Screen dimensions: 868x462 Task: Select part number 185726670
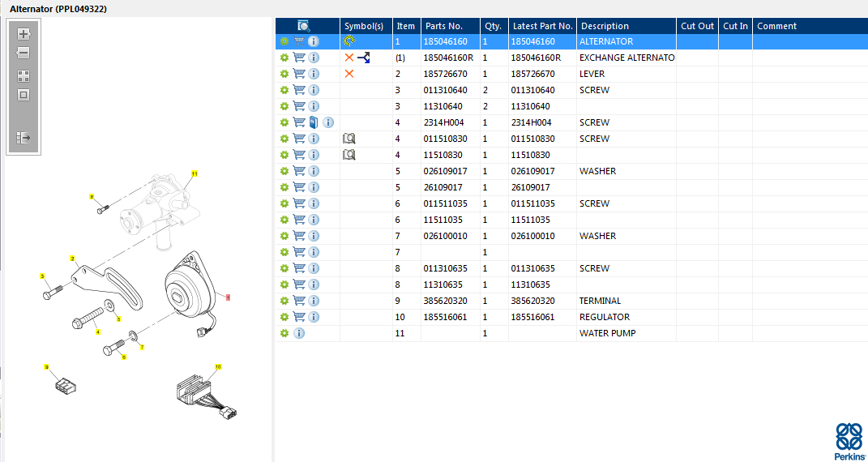(x=445, y=74)
